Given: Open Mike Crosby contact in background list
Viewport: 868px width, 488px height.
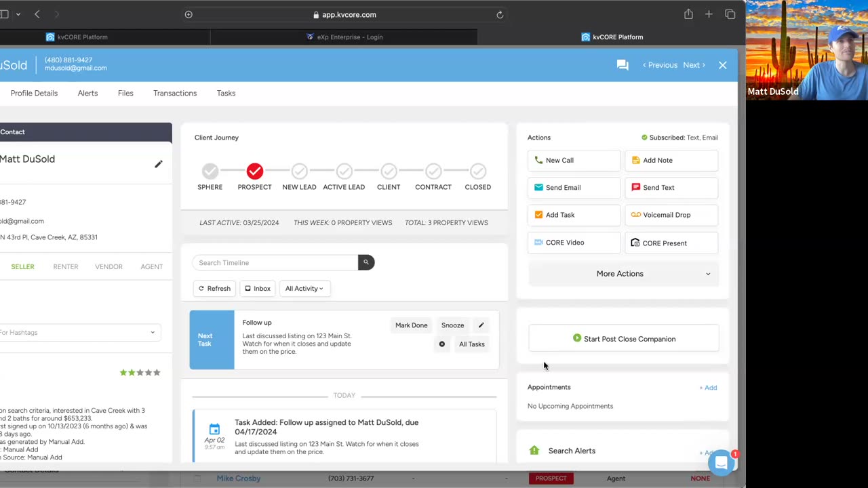Looking at the screenshot, I should tap(239, 479).
